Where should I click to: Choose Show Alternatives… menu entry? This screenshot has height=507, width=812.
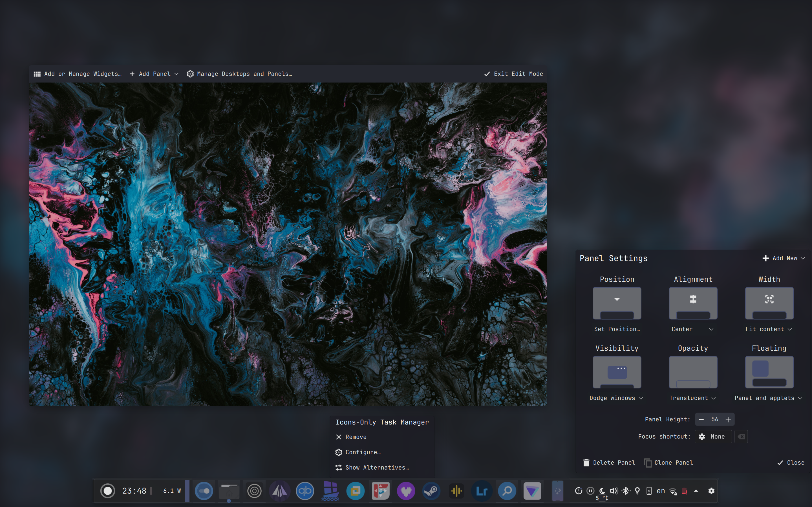(x=377, y=468)
